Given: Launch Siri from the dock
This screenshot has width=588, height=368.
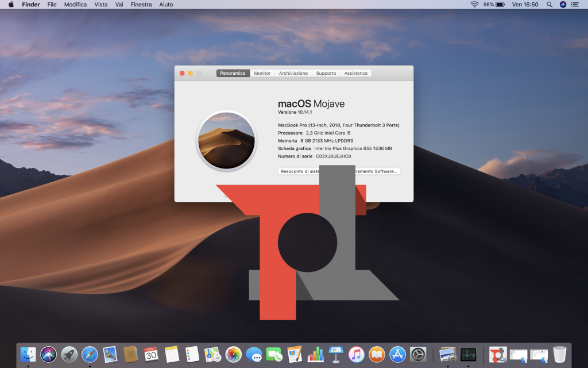Looking at the screenshot, I should tap(49, 354).
